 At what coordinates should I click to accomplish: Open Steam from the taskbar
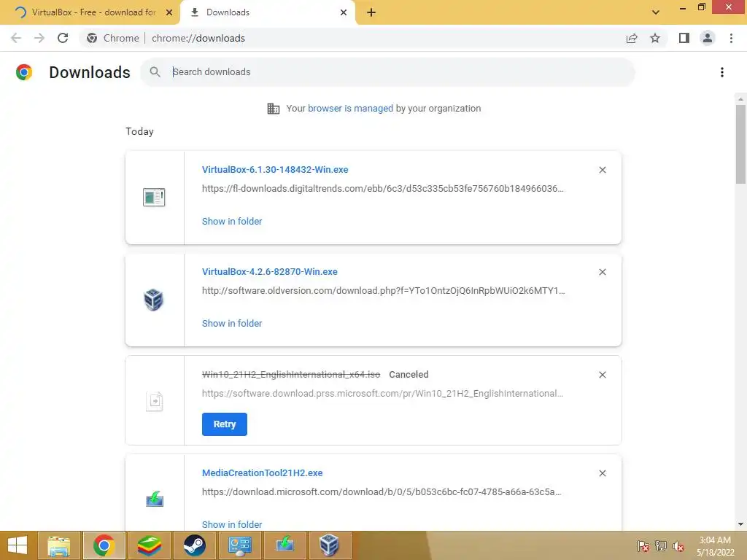[194, 545]
